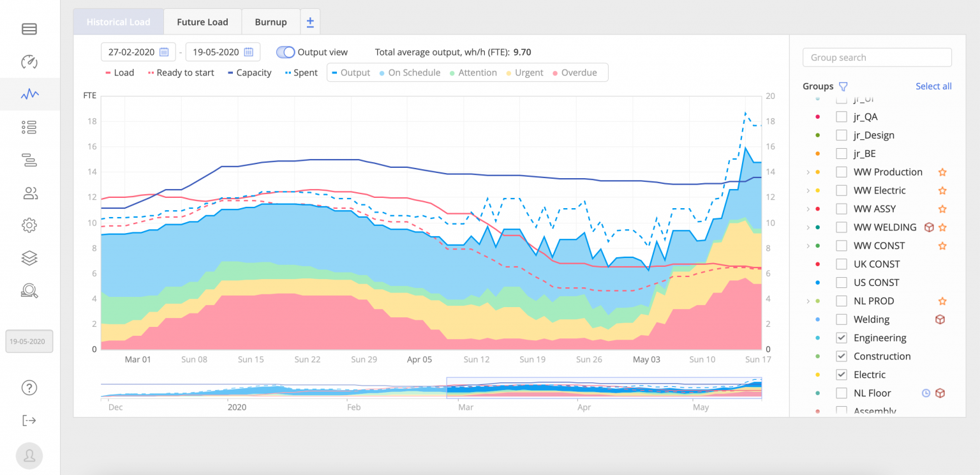Viewport: 980px width, 475px height.
Task: Uncheck the Engineering group checkbox
Action: click(x=841, y=337)
